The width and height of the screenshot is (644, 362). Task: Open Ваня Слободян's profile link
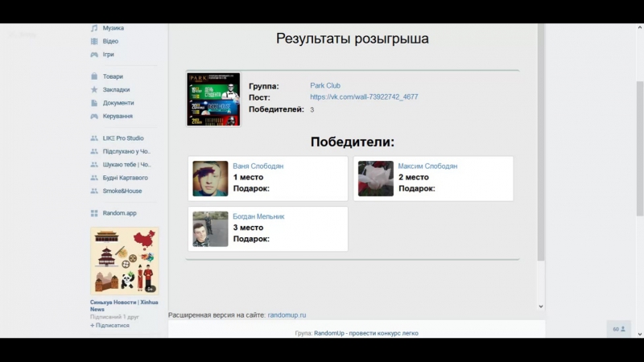click(x=258, y=167)
